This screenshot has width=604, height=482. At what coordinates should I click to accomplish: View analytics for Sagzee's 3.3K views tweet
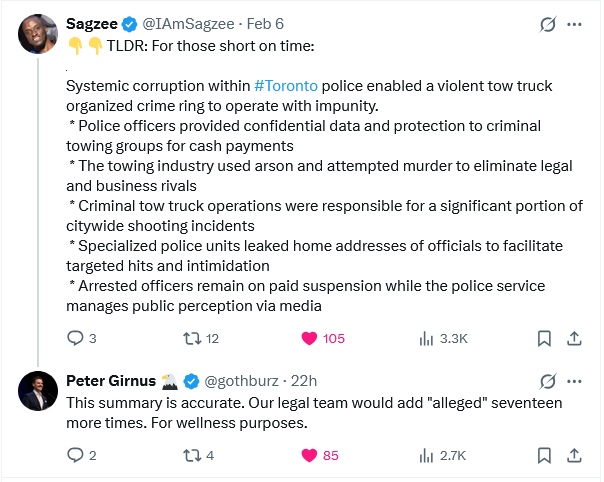(x=425, y=338)
